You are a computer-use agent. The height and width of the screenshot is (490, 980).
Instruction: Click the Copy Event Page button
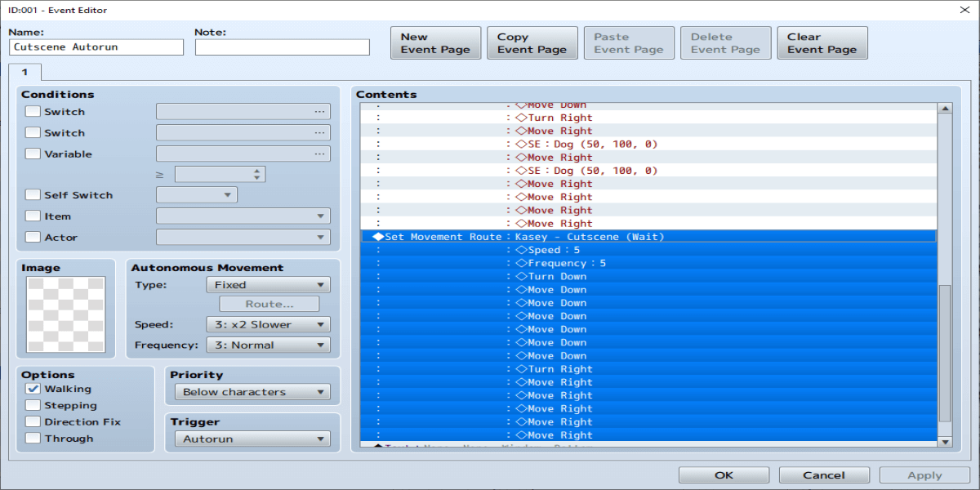point(532,42)
